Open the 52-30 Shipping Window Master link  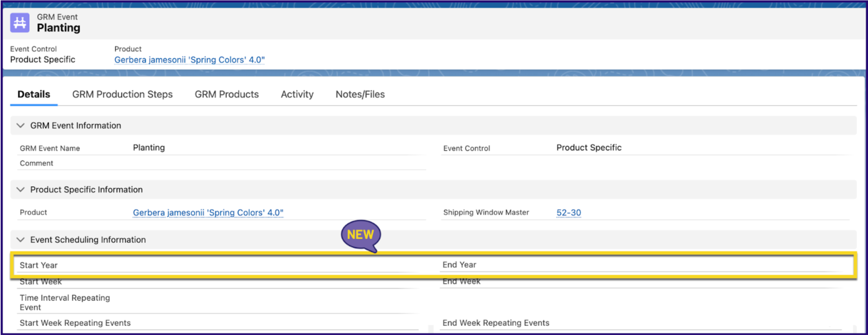568,213
